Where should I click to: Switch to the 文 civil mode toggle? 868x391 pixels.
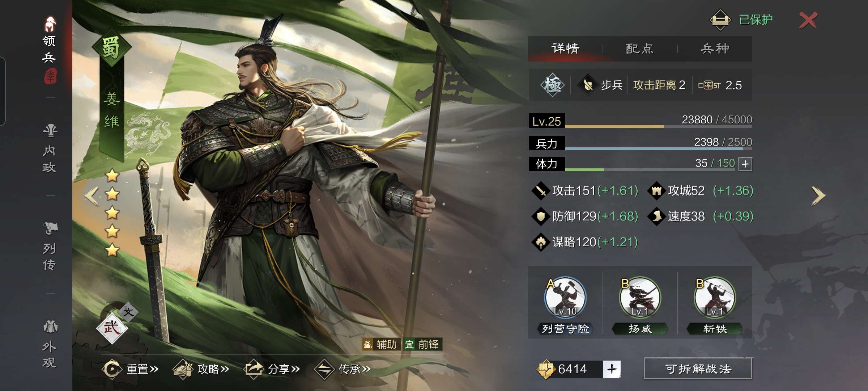pos(128,312)
